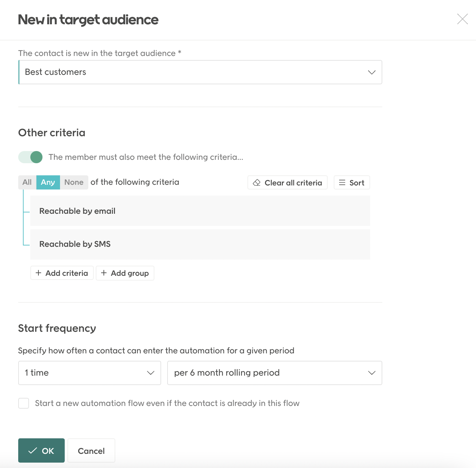Confirm settings with the OK button
This screenshot has height=468, width=476.
click(41, 450)
